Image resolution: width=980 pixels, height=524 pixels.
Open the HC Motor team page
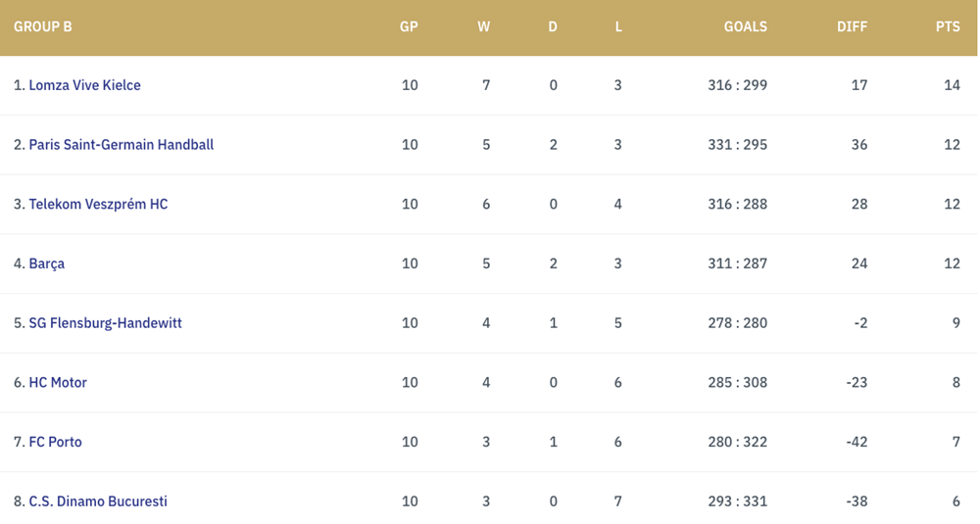pos(58,382)
